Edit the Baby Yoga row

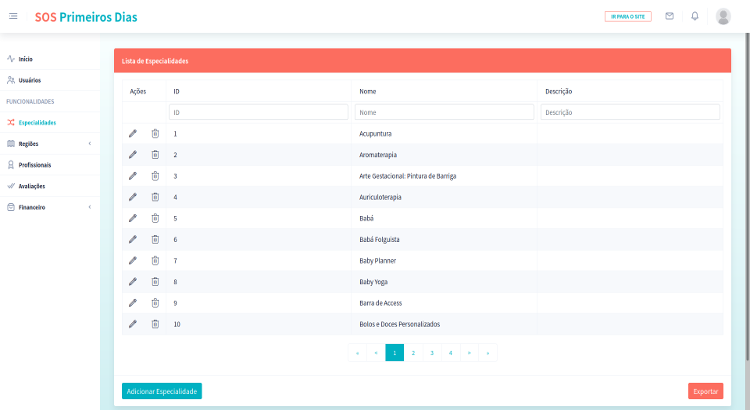(133, 282)
